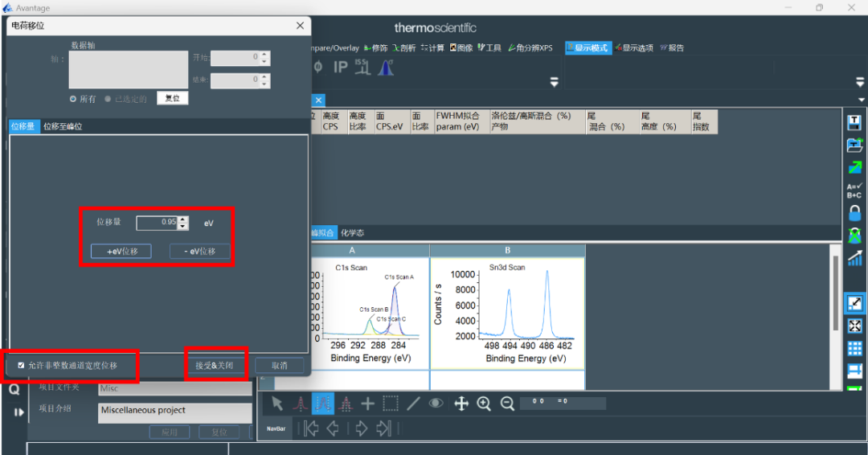Screen dimensions: 868x455
Task: Open the 计算 menu
Action: tap(432, 48)
